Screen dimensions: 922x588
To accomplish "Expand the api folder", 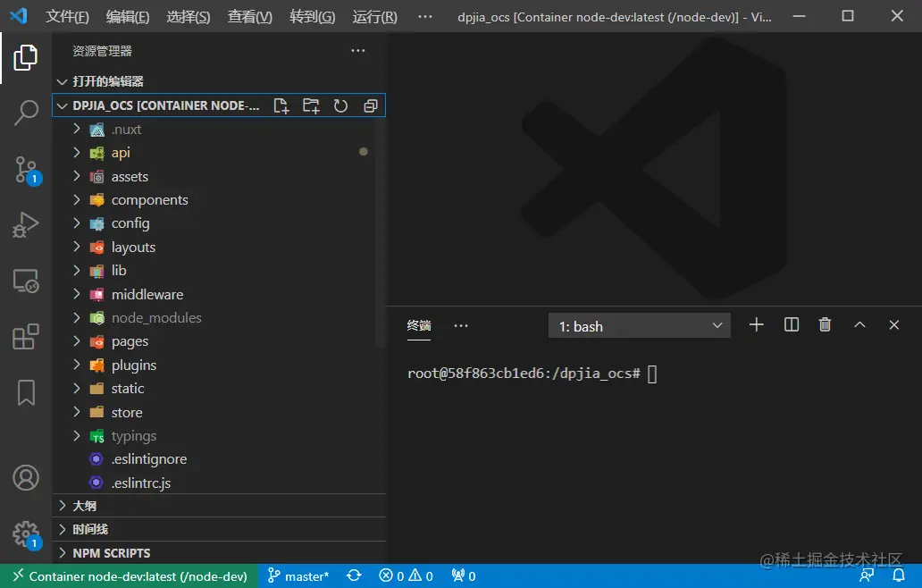I will (219, 153).
